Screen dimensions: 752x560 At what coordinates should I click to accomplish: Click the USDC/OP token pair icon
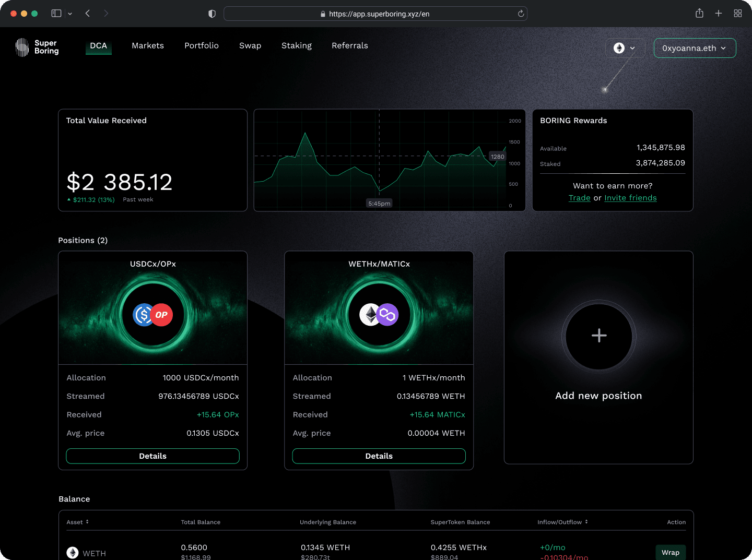click(152, 315)
